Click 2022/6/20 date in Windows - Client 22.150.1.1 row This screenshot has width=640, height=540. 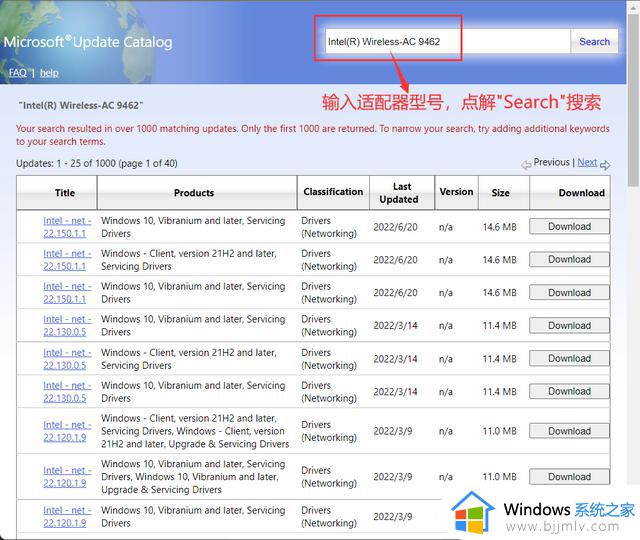click(396, 260)
